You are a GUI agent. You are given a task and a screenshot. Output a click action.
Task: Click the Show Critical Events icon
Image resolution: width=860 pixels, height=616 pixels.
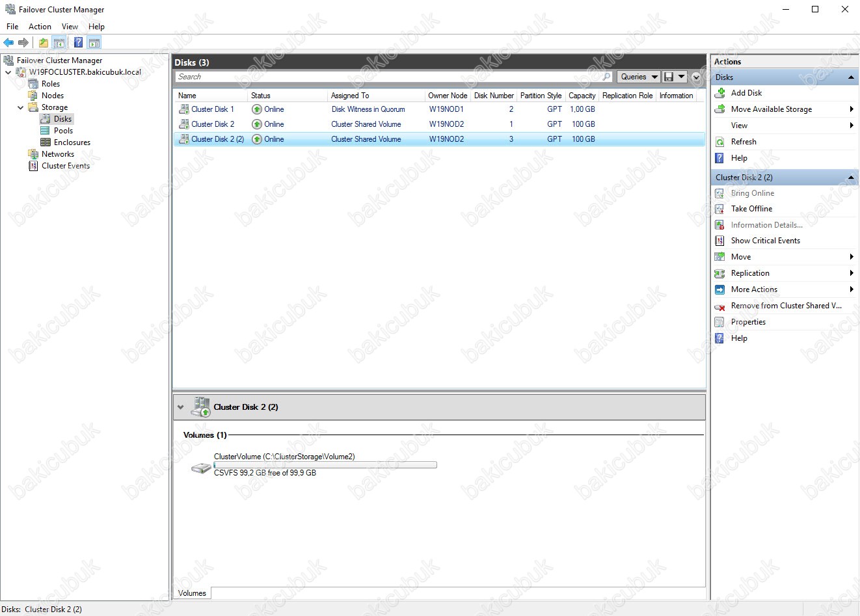click(x=719, y=241)
